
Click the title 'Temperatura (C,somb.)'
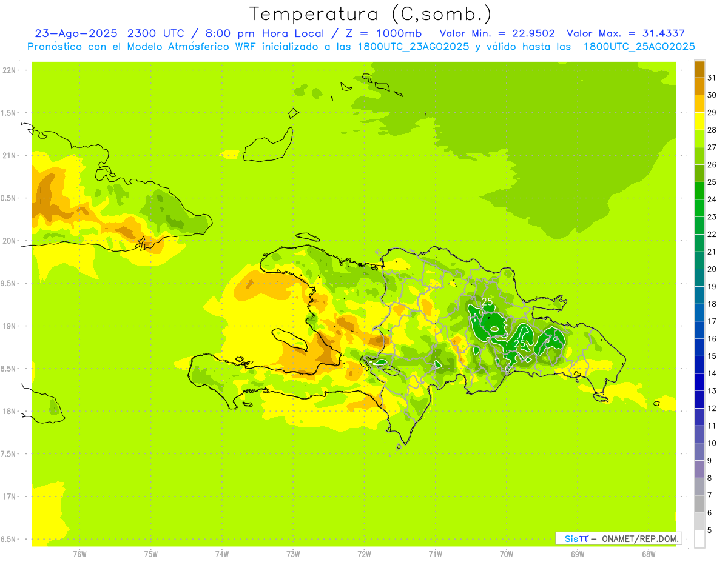pos(370,14)
